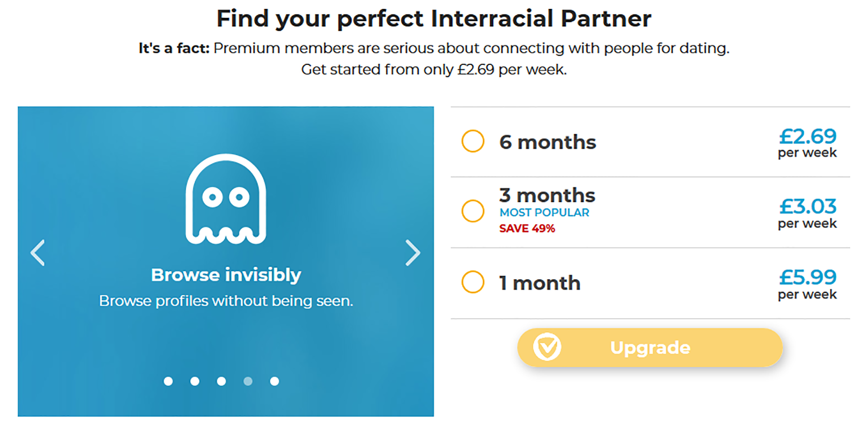Jump to the second carousel dot
868x430 pixels.
pos(195,381)
